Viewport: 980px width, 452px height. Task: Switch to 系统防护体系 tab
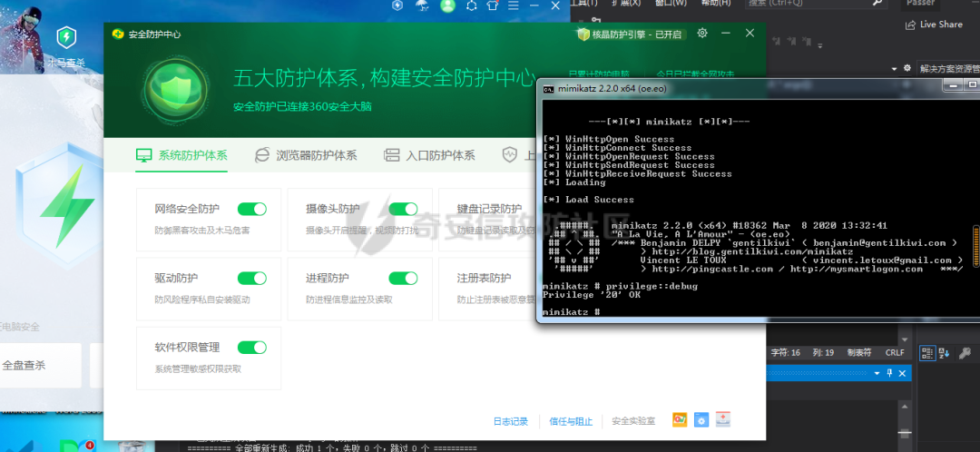pyautogui.click(x=181, y=155)
